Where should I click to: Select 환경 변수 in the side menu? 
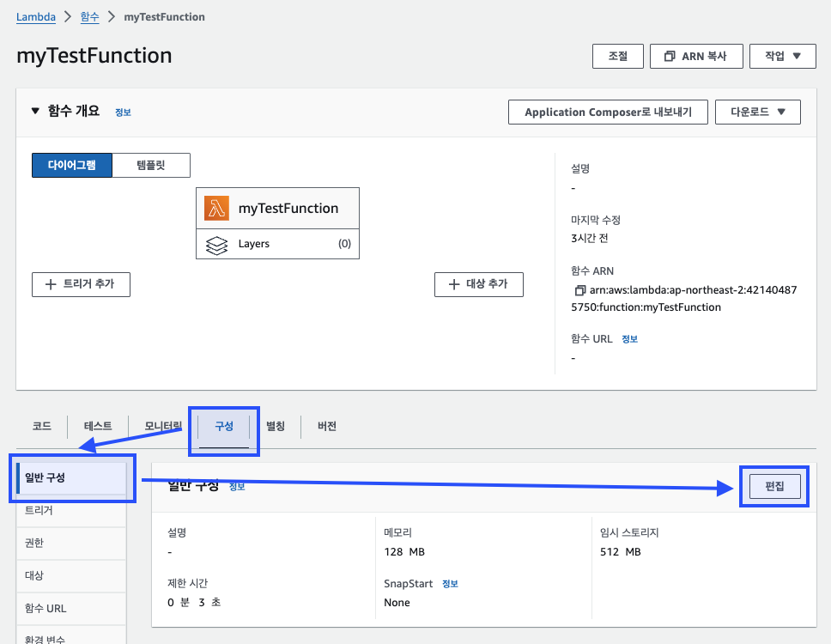click(71, 636)
